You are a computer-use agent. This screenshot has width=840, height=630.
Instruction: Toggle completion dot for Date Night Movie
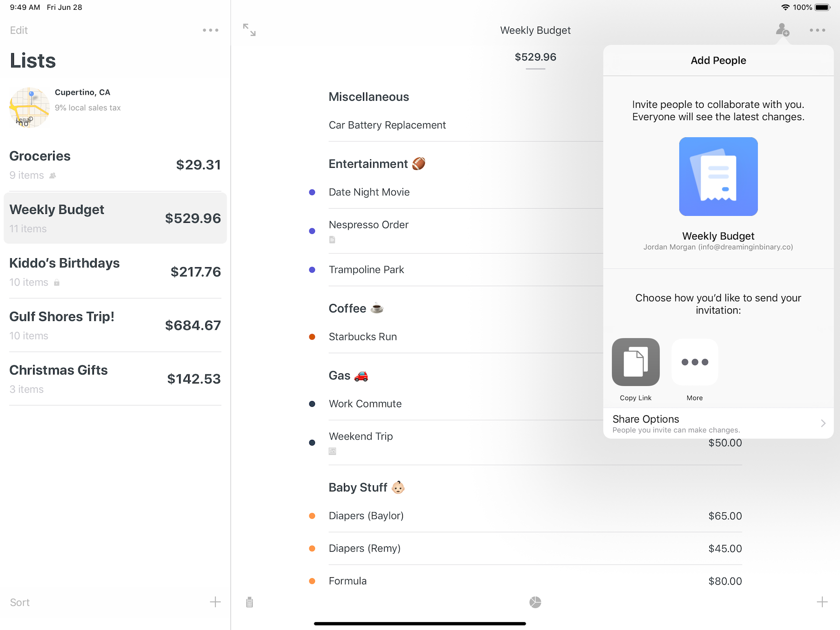[x=312, y=192]
